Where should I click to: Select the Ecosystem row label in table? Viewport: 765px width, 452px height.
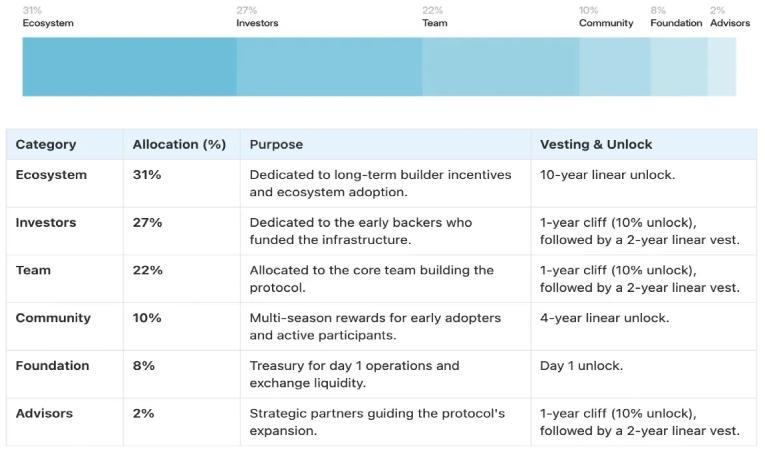pyautogui.click(x=51, y=175)
